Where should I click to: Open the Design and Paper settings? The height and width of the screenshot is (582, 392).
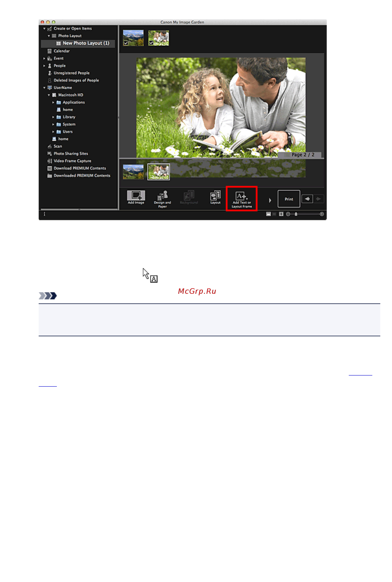pyautogui.click(x=162, y=199)
